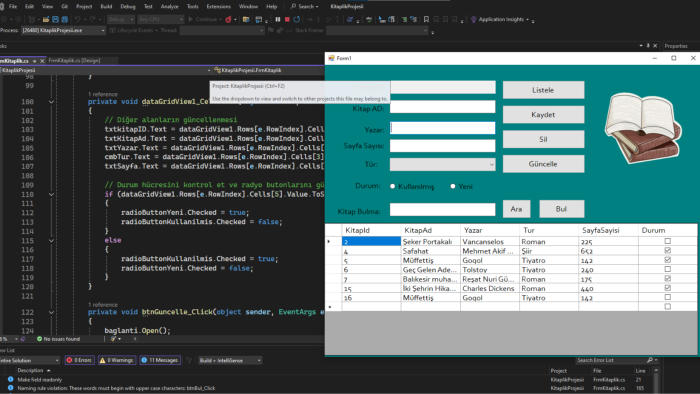Click the Sayfa Sayısı input field
Screen dimensions: 700x394
pyautogui.click(x=442, y=146)
